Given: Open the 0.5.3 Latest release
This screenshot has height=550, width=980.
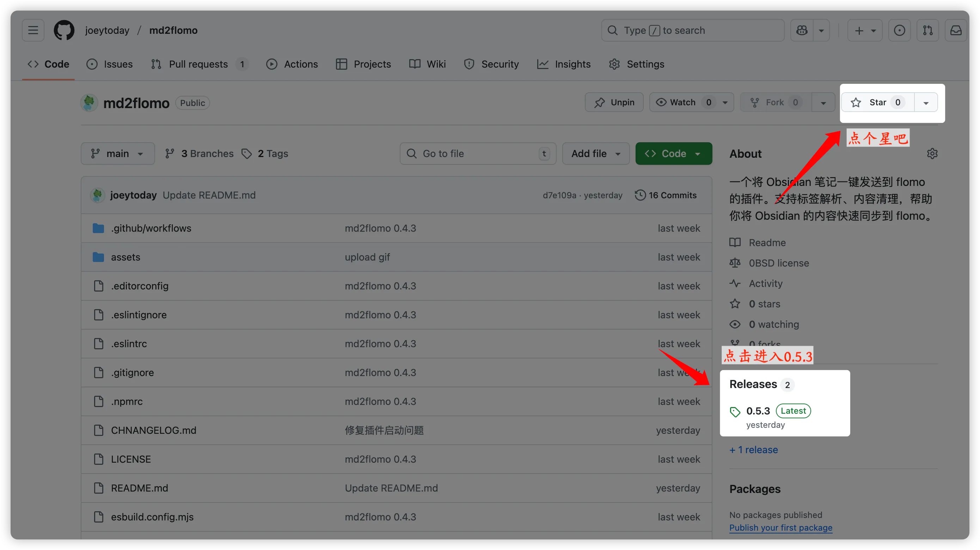Looking at the screenshot, I should [758, 411].
